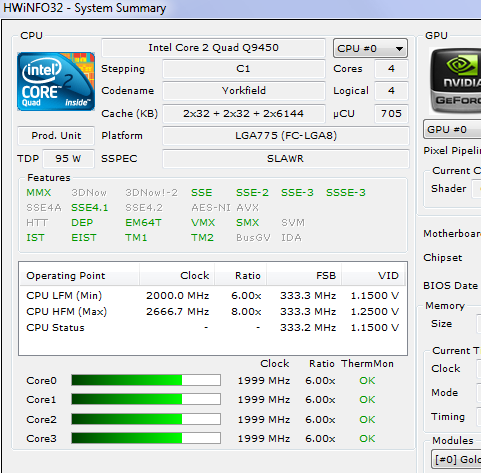Click the SSE4.2 feature label
481x473 pixels.
coord(144,208)
